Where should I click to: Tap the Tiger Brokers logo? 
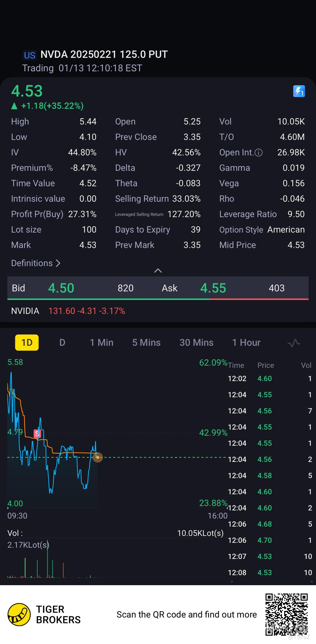[19, 614]
